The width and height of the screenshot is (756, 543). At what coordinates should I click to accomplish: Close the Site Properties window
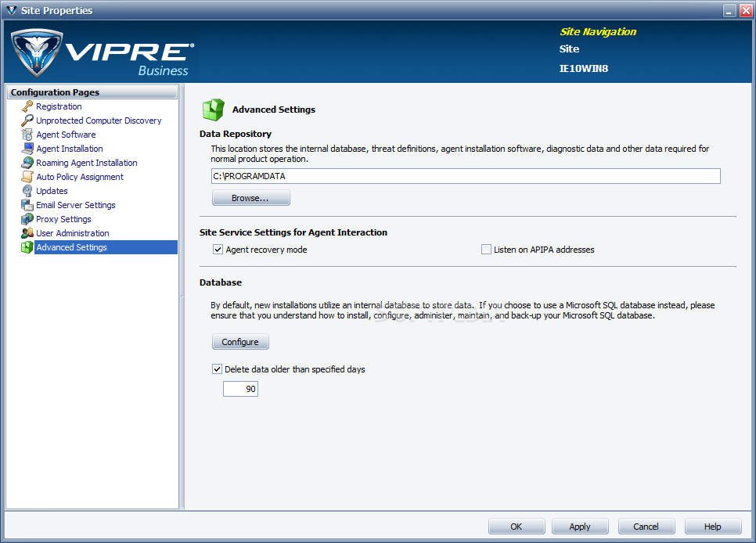coord(746,11)
